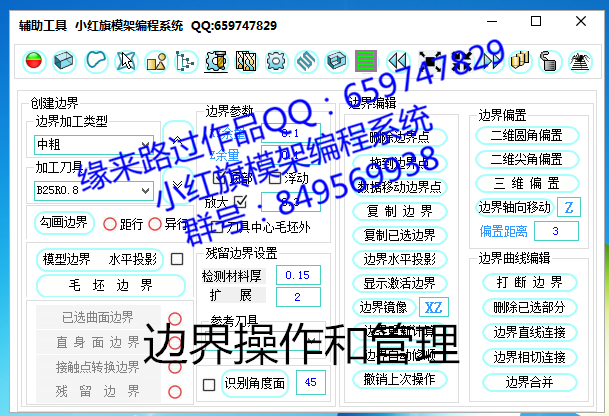Click the spider logo toolbar icon

(580, 61)
